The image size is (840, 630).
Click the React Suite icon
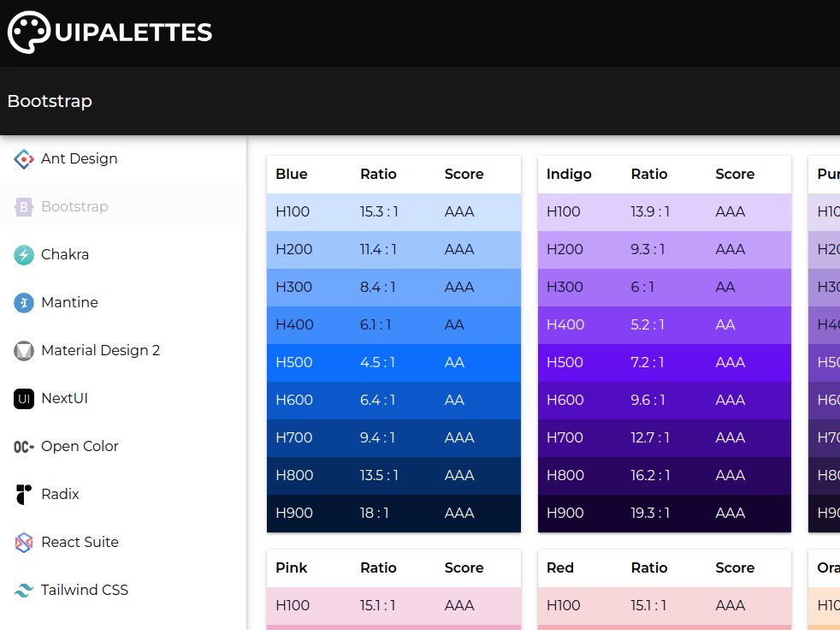click(x=24, y=542)
